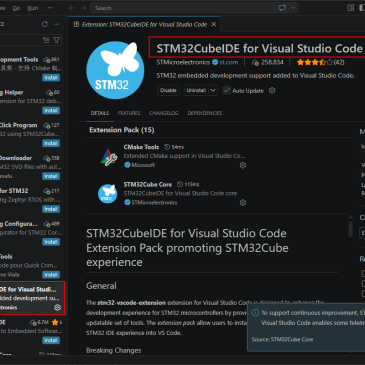Open the STM32Cube Core manage gear
This screenshot has width=365, height=365.
point(243,202)
